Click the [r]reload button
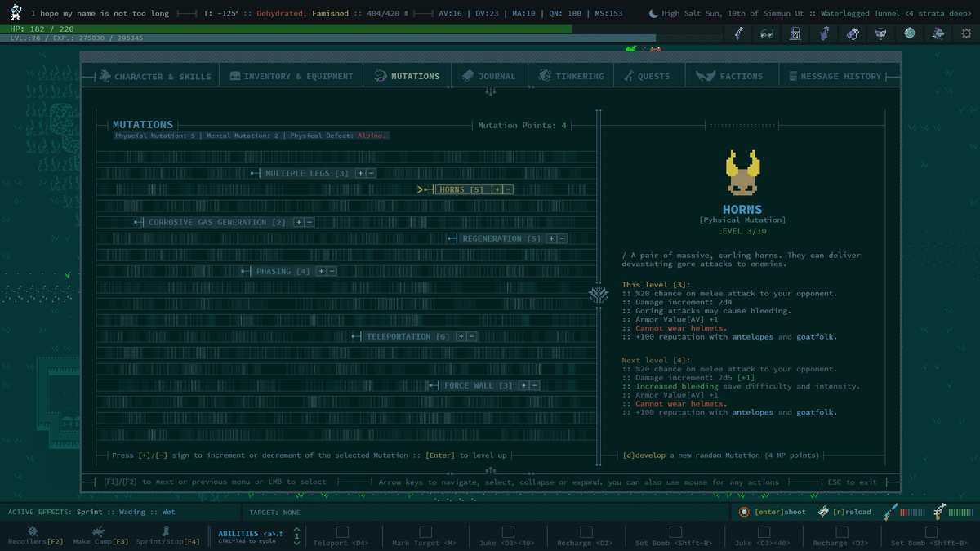This screenshot has width=980, height=551. [x=852, y=512]
